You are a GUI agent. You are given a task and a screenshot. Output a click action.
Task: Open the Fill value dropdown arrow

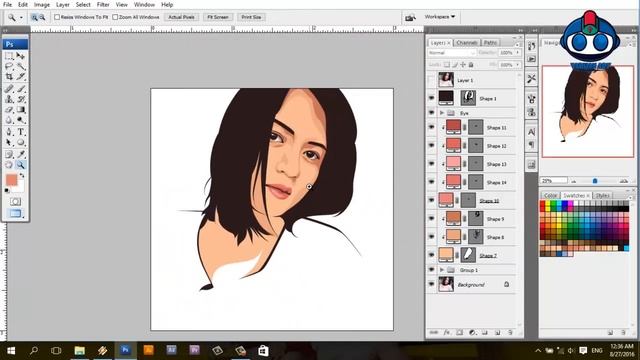[518, 65]
